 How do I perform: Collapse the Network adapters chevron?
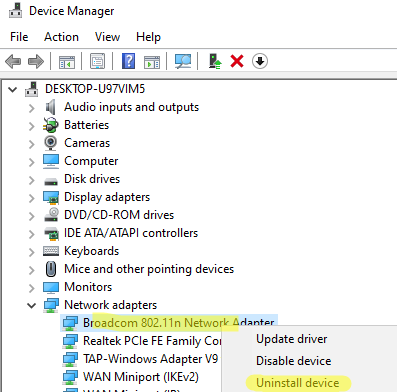tap(32, 305)
